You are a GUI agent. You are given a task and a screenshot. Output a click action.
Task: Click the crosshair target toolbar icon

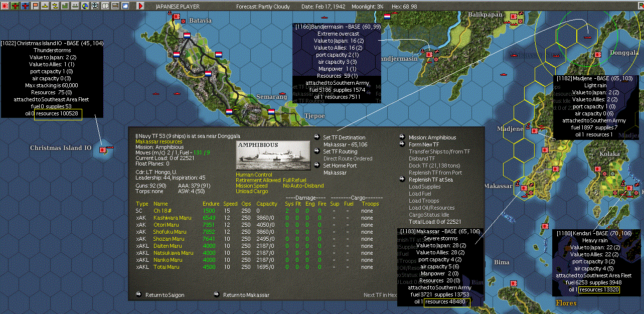95,6
